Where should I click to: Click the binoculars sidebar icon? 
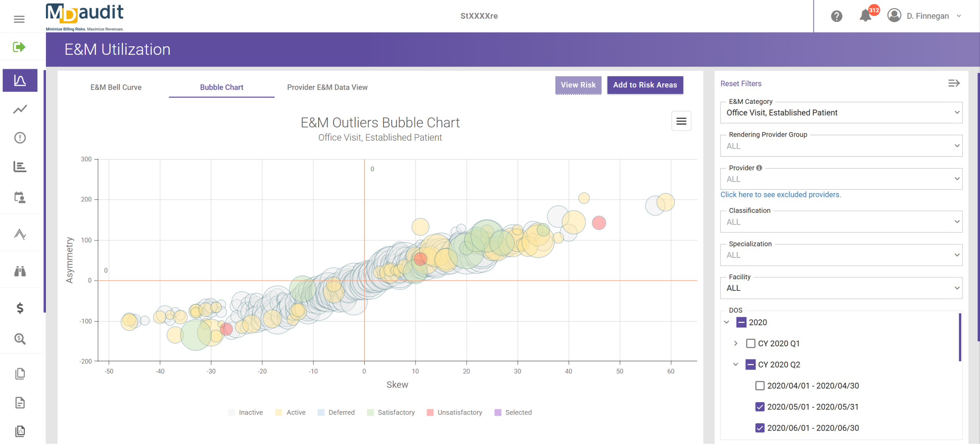pyautogui.click(x=20, y=271)
